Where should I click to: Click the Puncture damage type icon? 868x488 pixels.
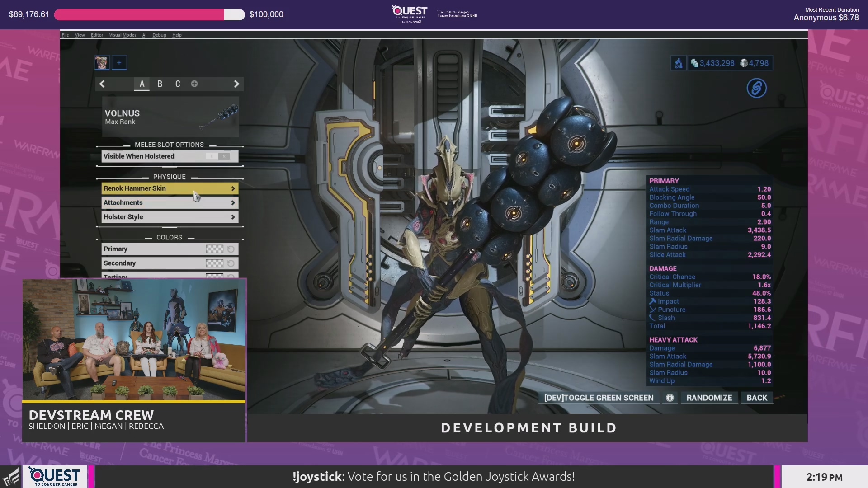coord(653,310)
